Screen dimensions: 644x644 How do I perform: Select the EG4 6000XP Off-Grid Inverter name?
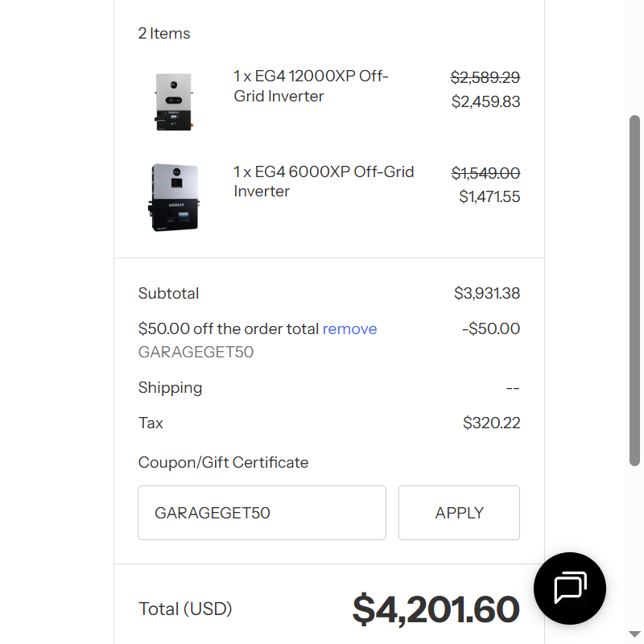click(x=324, y=181)
